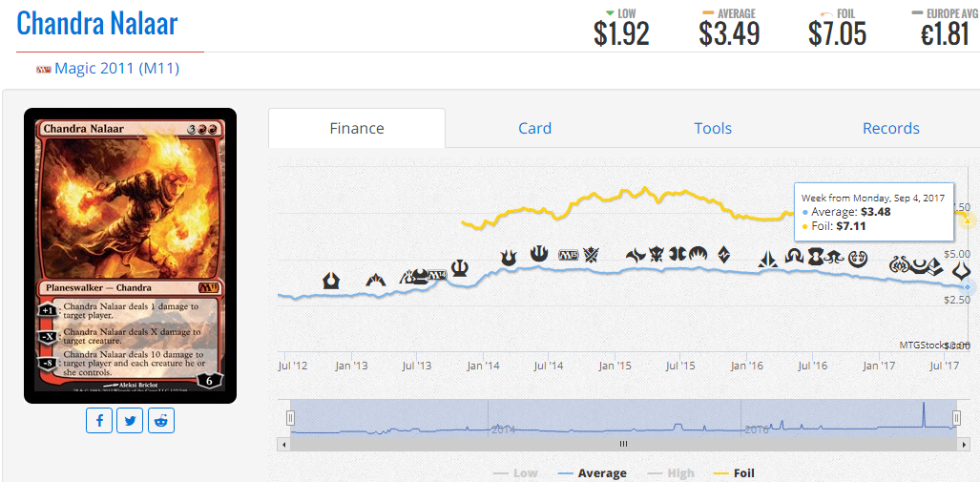Click the navigator scrollbar center grip
Screen dimensions: 980x482
[x=623, y=444]
